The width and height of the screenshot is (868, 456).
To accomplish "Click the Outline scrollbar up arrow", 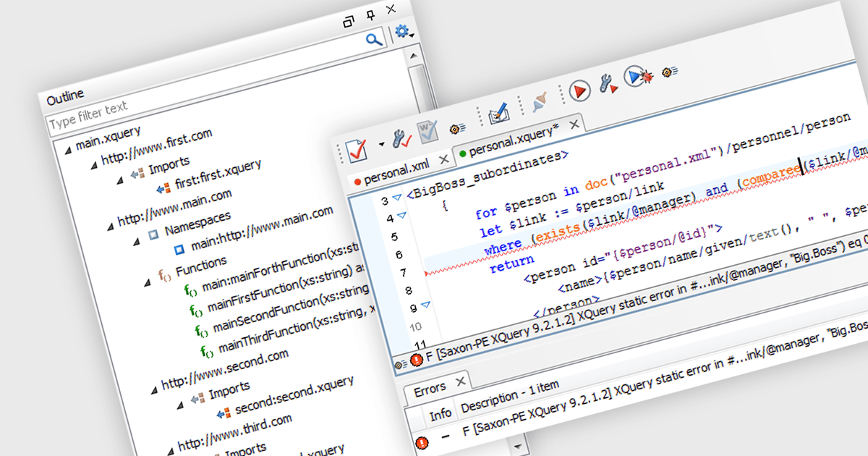I will pyautogui.click(x=414, y=55).
